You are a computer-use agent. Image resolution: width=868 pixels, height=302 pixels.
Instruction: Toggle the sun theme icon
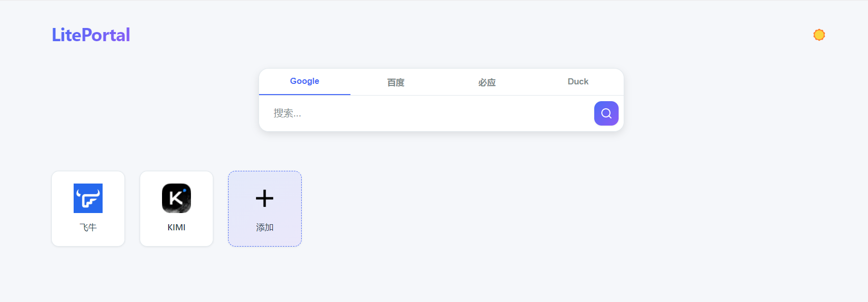click(819, 35)
